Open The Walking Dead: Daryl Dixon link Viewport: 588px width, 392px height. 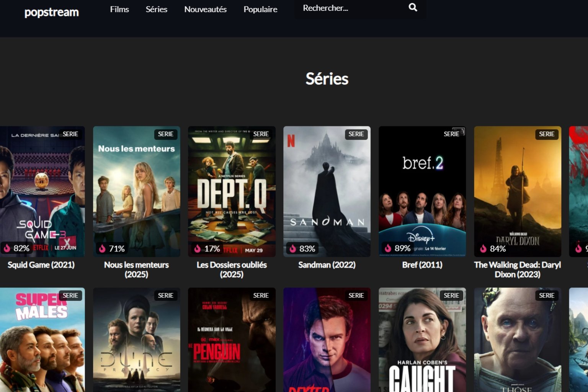pyautogui.click(x=518, y=269)
